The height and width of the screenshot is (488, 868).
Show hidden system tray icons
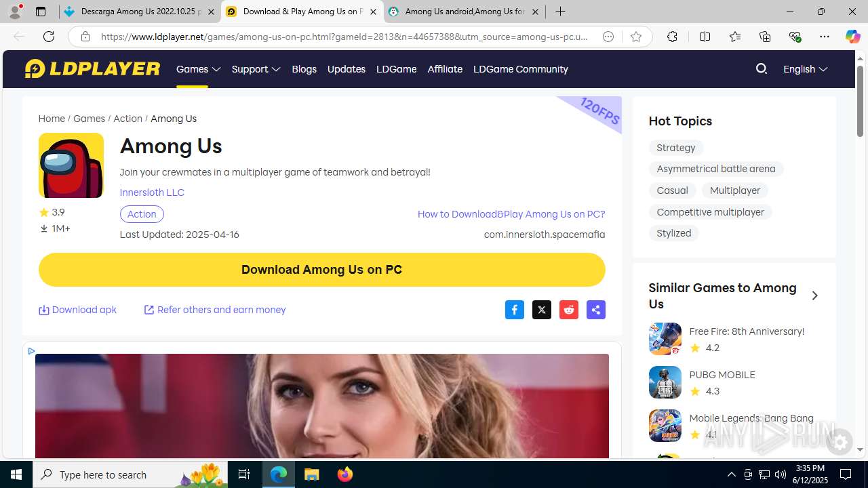(x=731, y=474)
